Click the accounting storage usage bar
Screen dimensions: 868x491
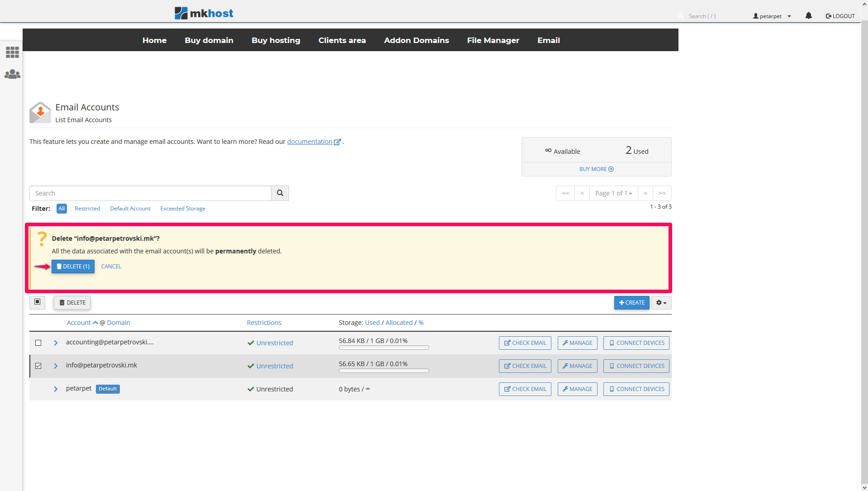pyautogui.click(x=384, y=348)
